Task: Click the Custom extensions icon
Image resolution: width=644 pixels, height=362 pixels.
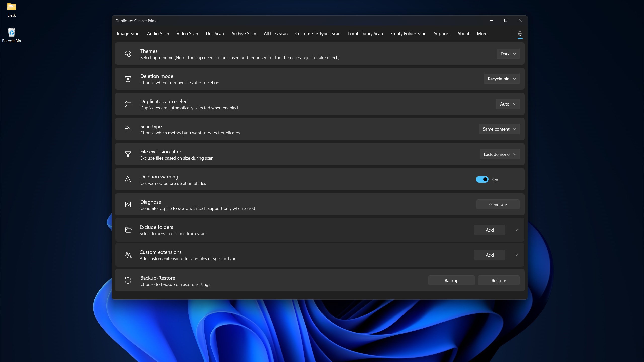Action: (128, 255)
